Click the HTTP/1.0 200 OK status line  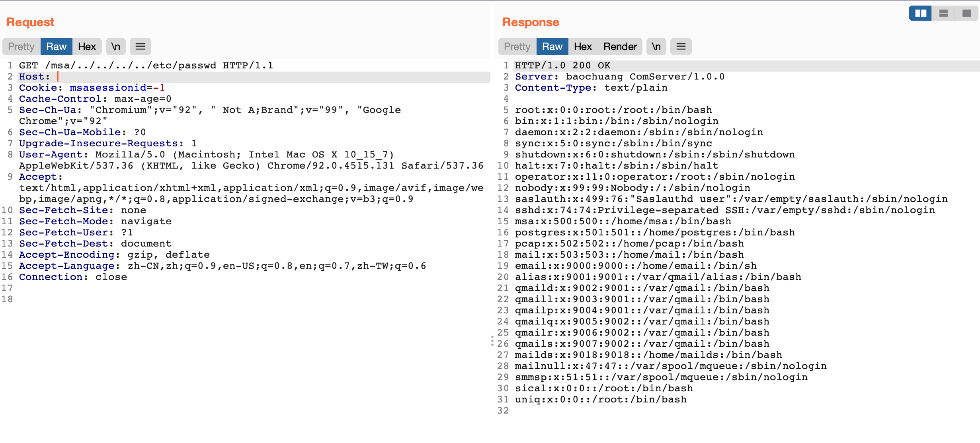click(x=562, y=65)
